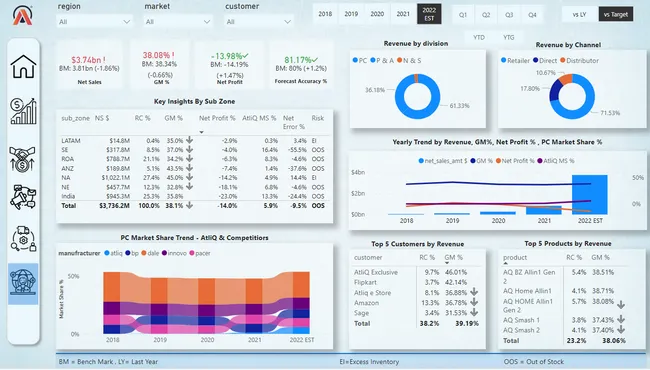650x370 pixels.
Task: Open the finance growth chart icon
Action: pyautogui.click(x=23, y=111)
